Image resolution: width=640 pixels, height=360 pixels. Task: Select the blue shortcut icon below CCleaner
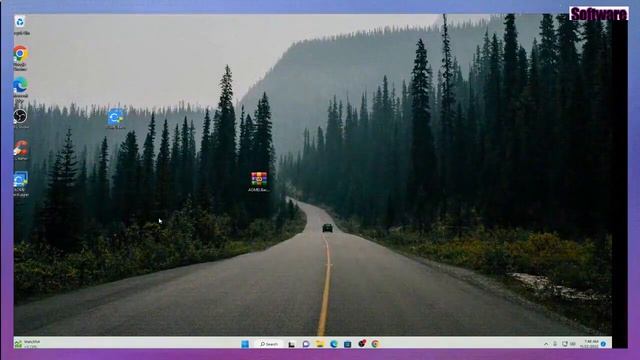20,184
